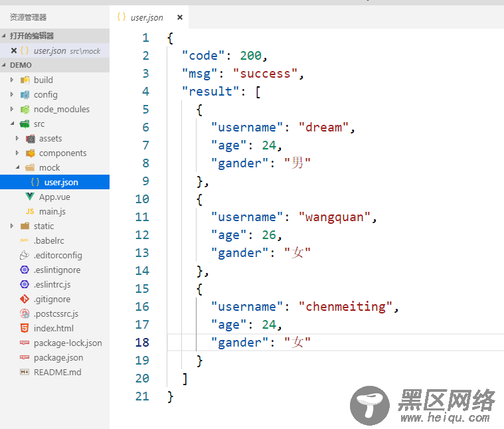Close the user.json editor tab

[x=180, y=17]
